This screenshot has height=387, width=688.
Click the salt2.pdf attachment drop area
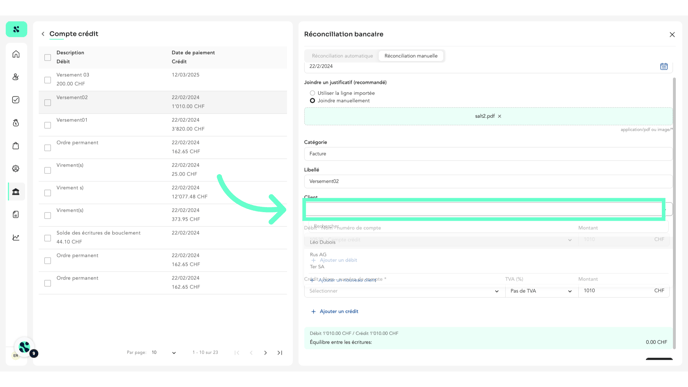(488, 116)
